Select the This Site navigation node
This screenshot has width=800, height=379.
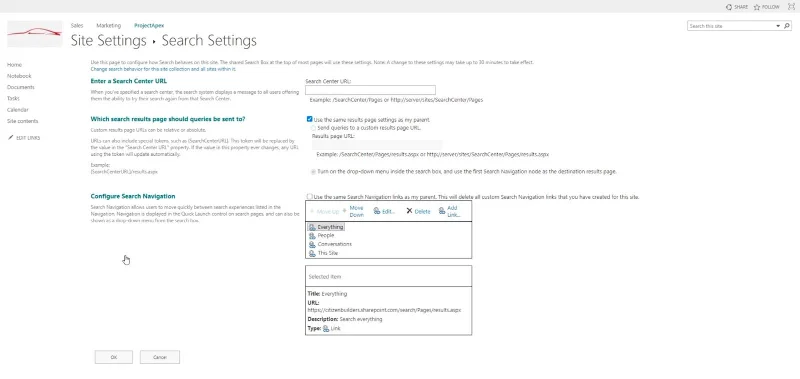coord(323,253)
